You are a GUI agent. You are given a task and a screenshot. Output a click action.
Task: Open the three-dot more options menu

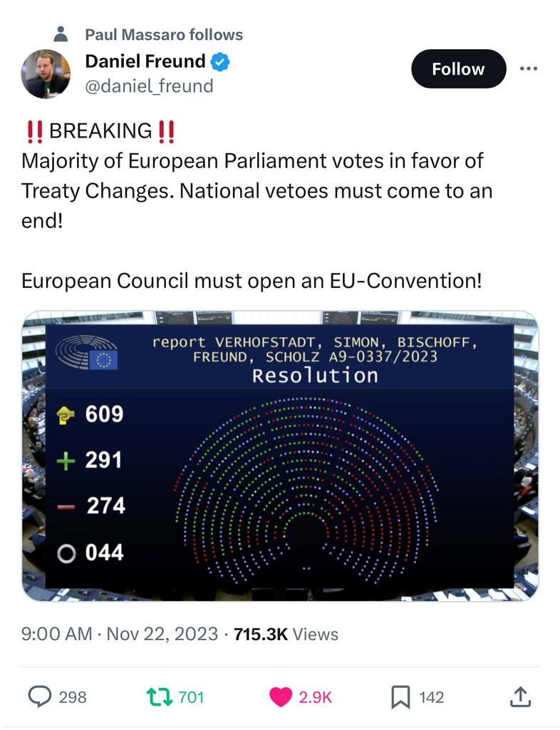[528, 69]
